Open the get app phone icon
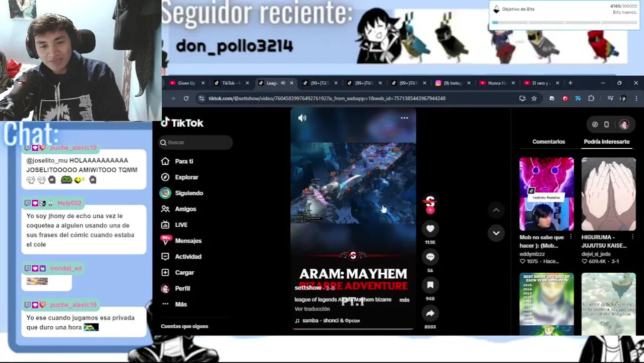The height and width of the screenshot is (363, 644). [606, 125]
